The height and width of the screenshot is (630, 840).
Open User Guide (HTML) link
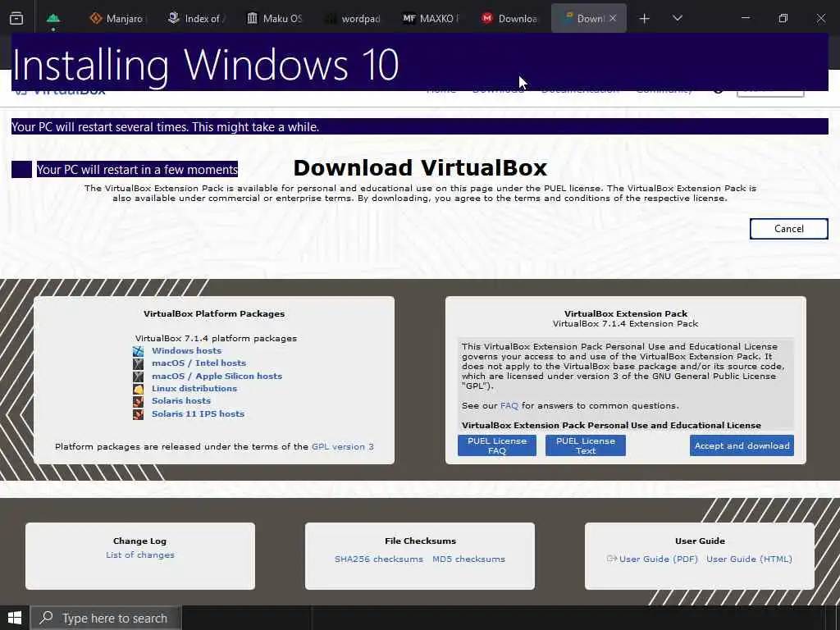749,559
